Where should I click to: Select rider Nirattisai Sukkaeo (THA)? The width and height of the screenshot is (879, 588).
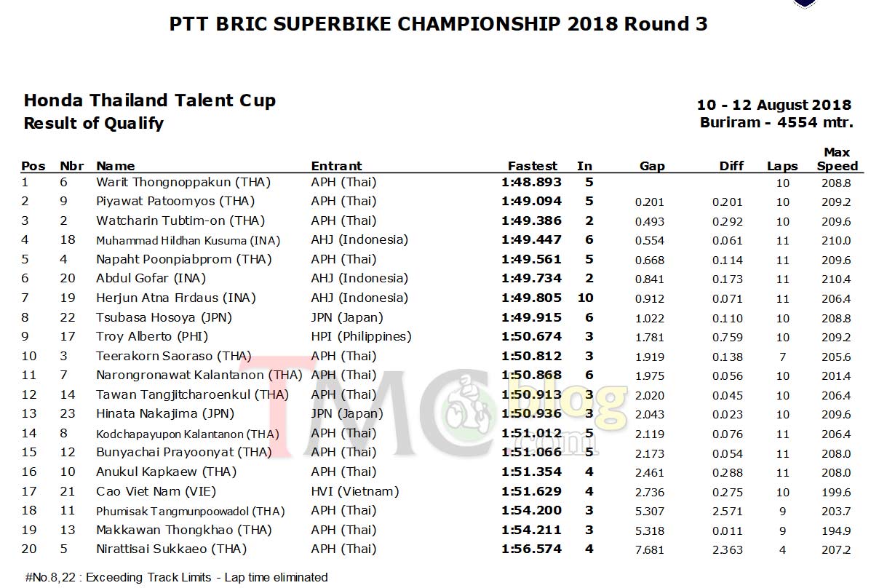pyautogui.click(x=171, y=549)
